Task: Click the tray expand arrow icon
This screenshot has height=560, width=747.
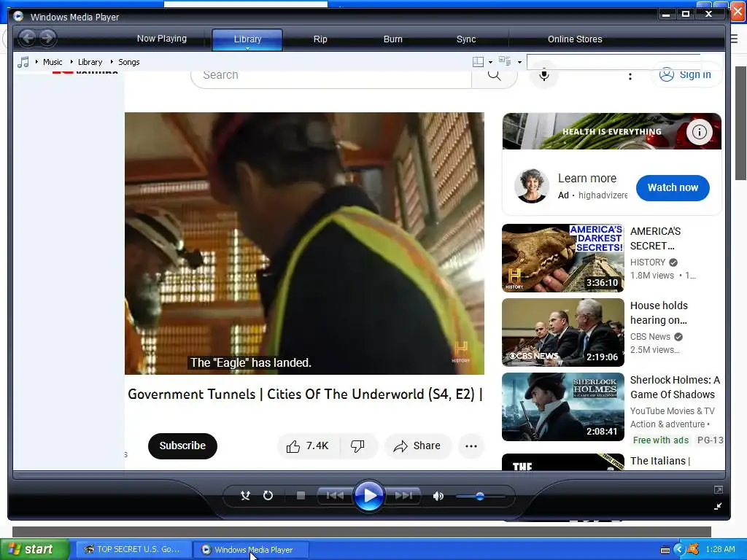Action: [679, 550]
